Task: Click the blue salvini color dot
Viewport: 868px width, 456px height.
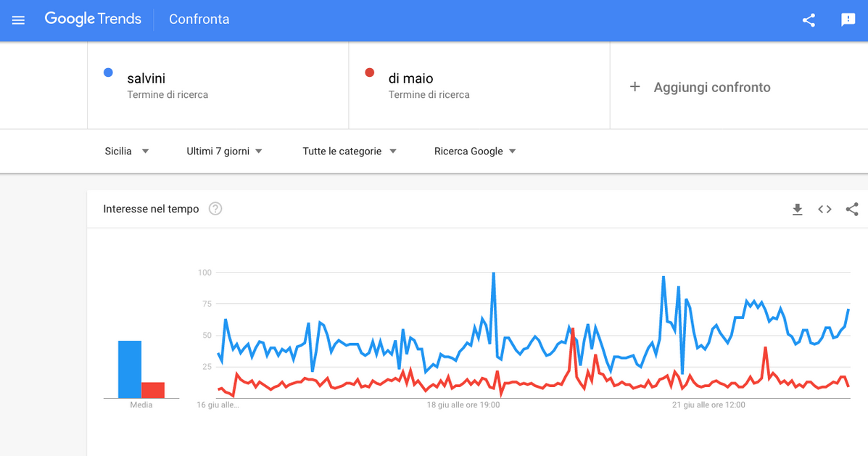Action: point(109,72)
